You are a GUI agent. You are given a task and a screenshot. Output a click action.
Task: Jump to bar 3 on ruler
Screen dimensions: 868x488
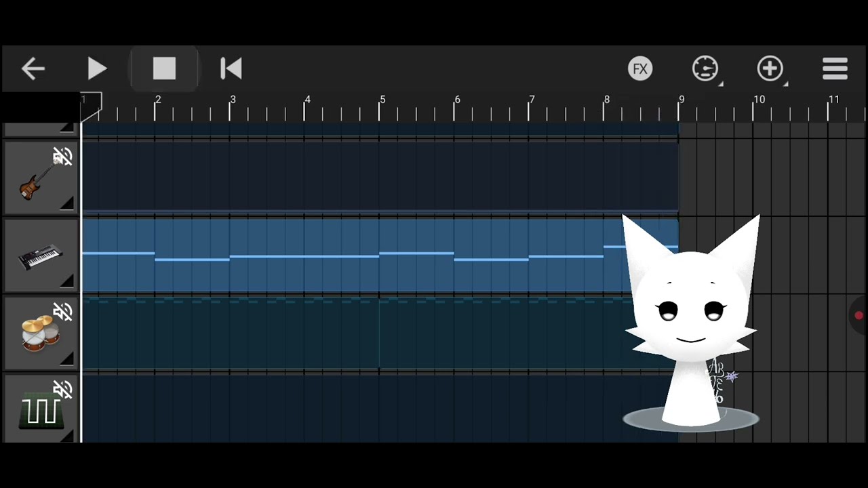[x=233, y=100]
